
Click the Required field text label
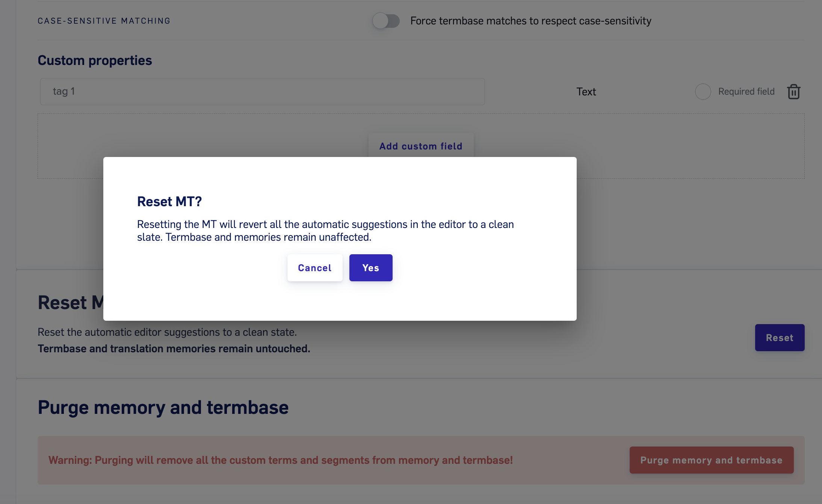(746, 92)
